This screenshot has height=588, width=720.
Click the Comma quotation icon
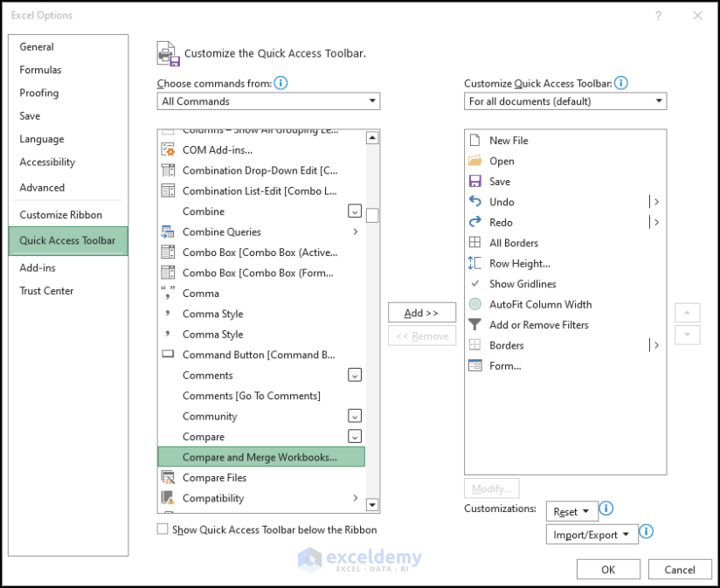tap(168, 293)
